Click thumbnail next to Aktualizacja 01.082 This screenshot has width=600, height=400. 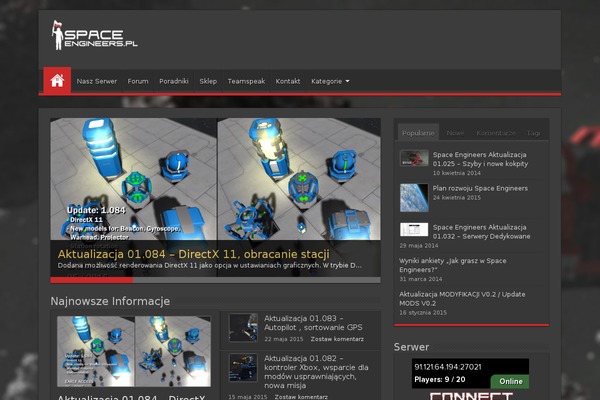click(x=243, y=367)
